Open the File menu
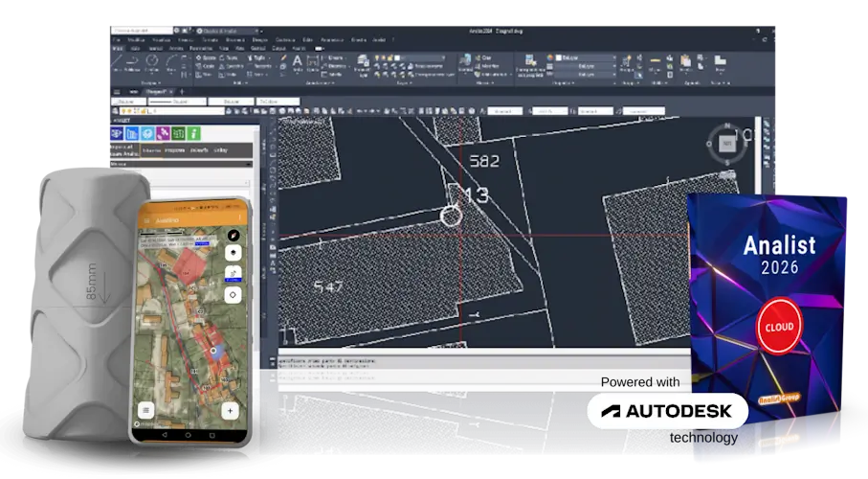868x479 pixels. (x=116, y=40)
